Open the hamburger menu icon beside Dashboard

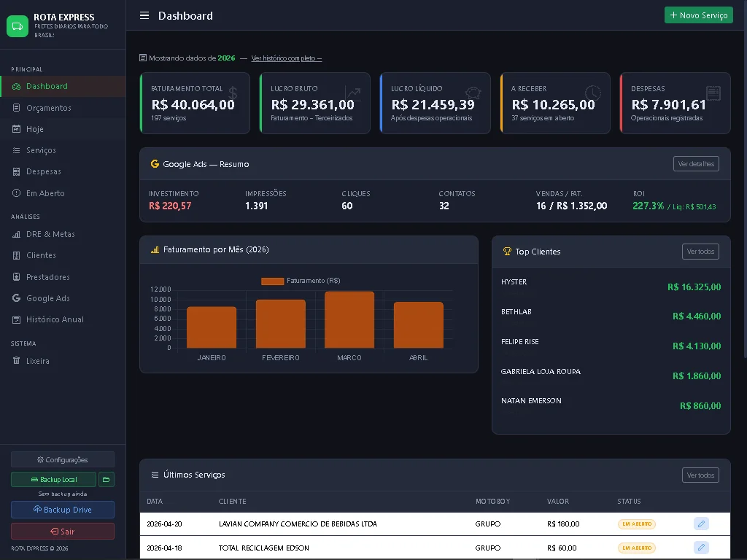(144, 15)
